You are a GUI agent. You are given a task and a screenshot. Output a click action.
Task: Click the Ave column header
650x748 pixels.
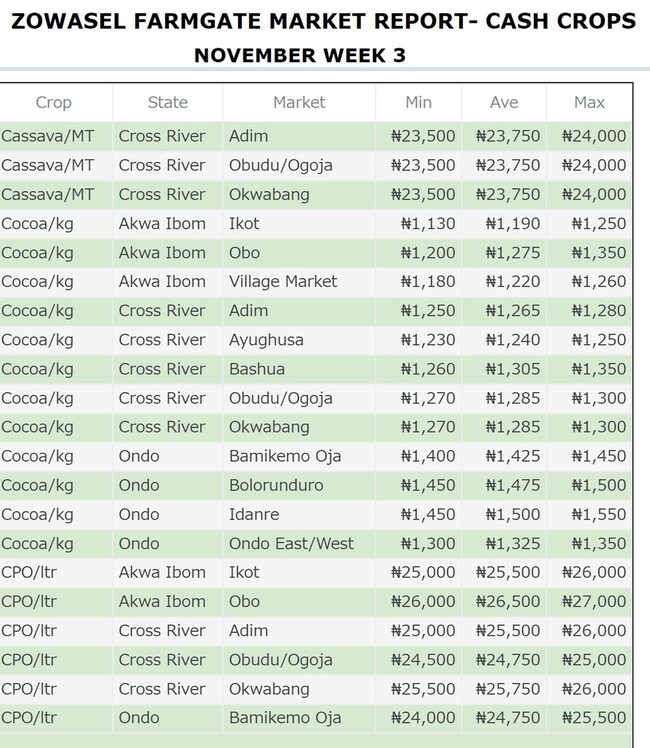(504, 102)
